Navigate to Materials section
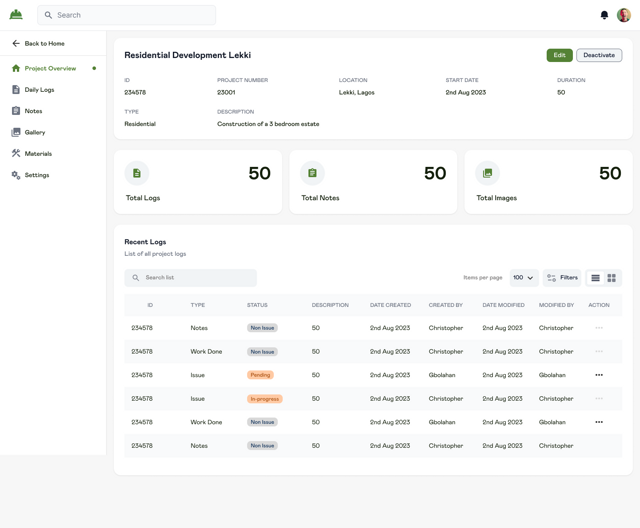The height and width of the screenshot is (528, 640). [38, 154]
